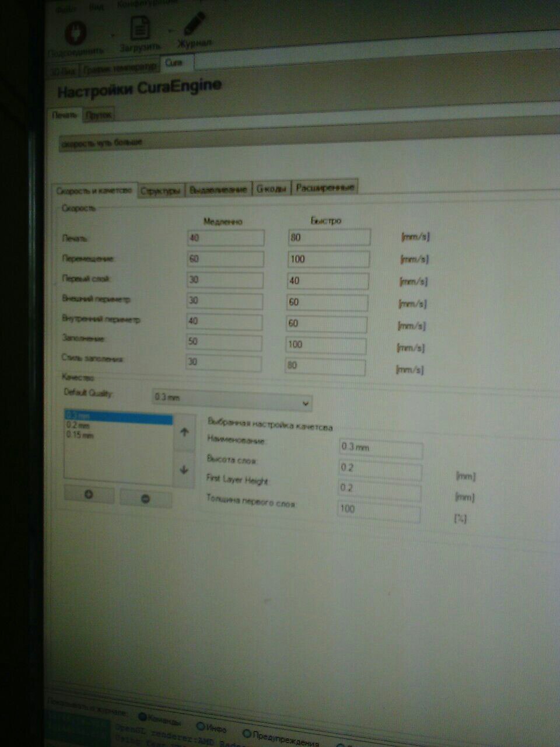
Task: Open the Вид menu
Action: [x=97, y=7]
